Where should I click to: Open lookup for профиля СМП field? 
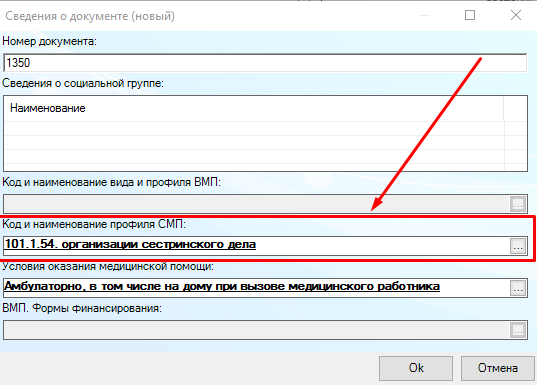click(x=518, y=246)
